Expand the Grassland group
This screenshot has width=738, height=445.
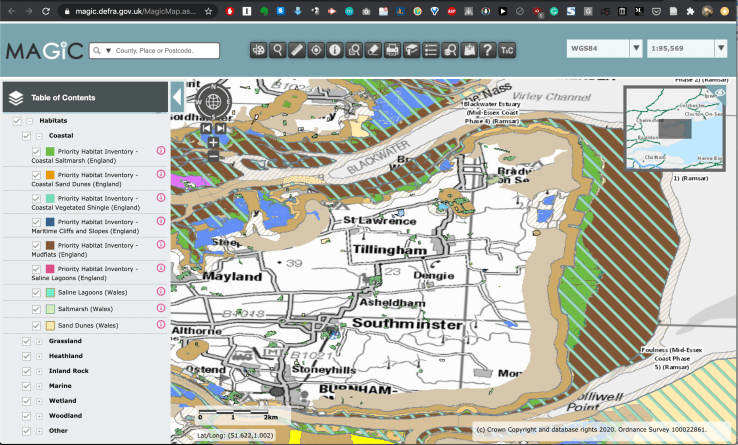coord(39,341)
